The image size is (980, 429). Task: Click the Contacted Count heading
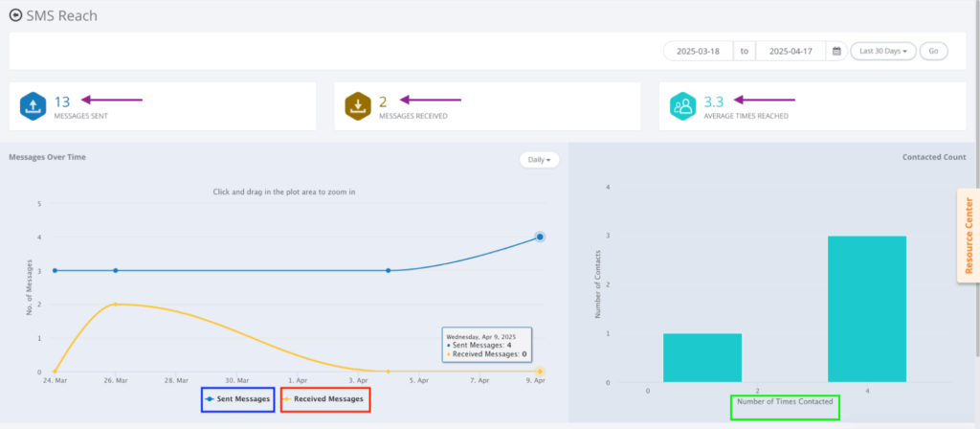[x=934, y=157]
